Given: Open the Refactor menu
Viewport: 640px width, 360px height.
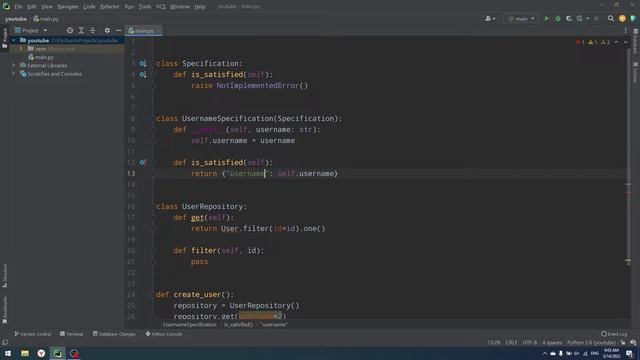Looking at the screenshot, I should click(x=109, y=7).
